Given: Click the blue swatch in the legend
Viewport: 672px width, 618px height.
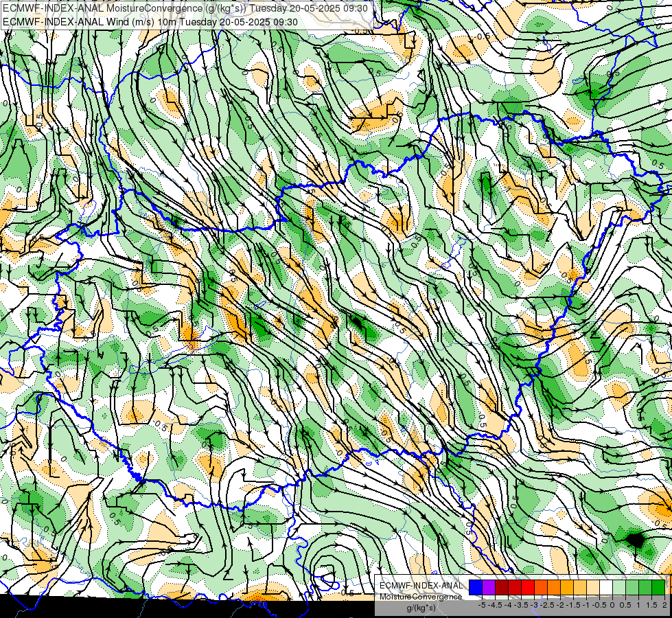Looking at the screenshot, I should point(476,587).
